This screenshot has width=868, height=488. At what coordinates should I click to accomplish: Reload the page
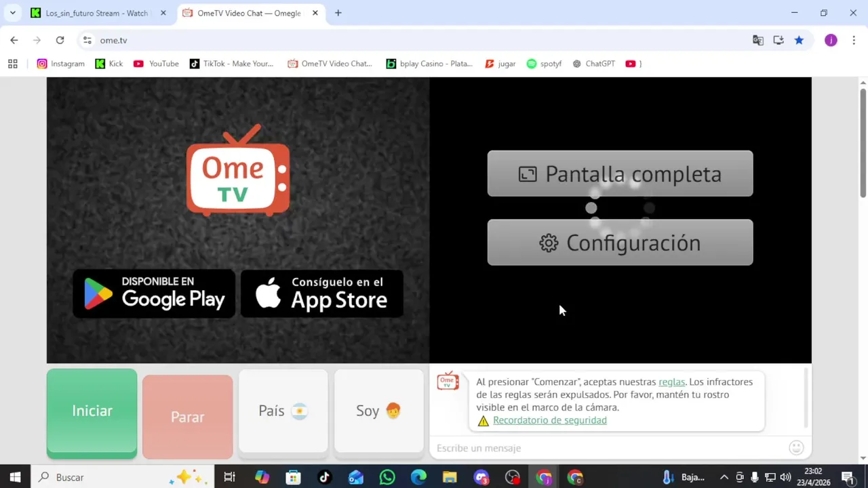[60, 40]
